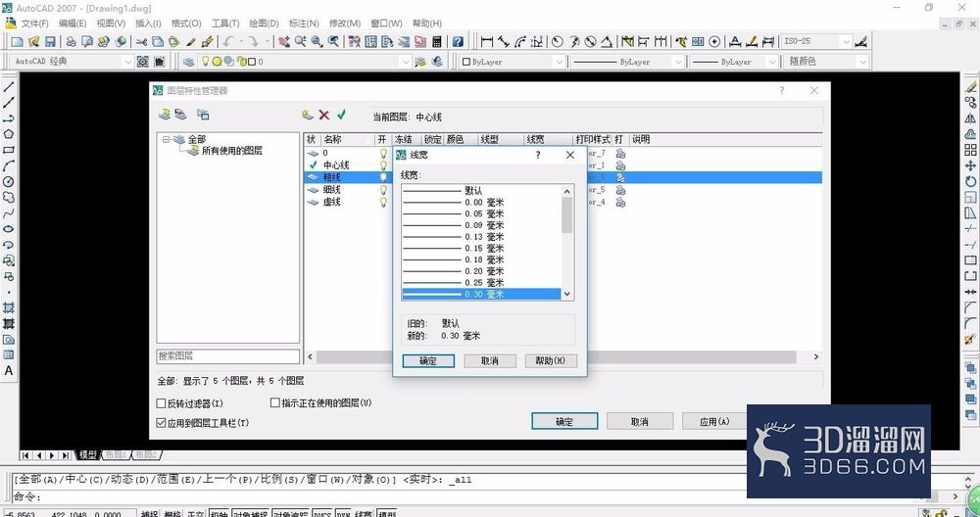Click the Save icon in the toolbar
980x517 pixels.
point(50,42)
